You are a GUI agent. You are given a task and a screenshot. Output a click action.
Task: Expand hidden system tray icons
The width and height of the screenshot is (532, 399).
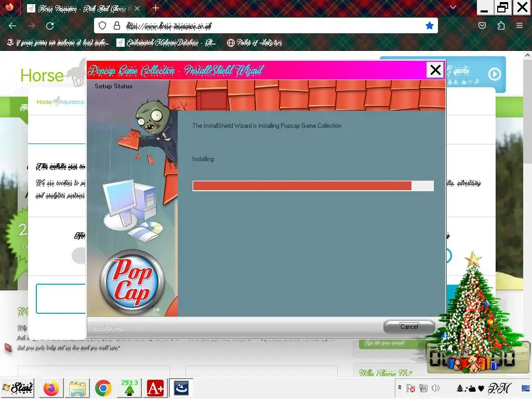[400, 388]
